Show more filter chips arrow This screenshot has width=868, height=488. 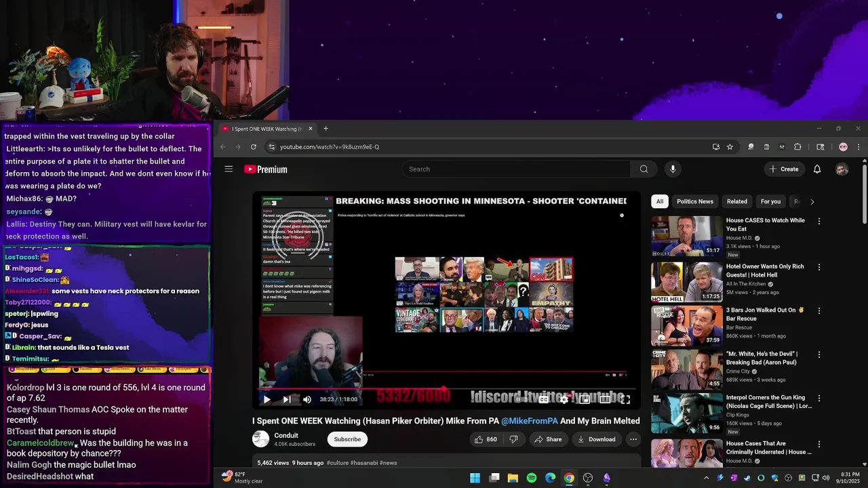(812, 201)
